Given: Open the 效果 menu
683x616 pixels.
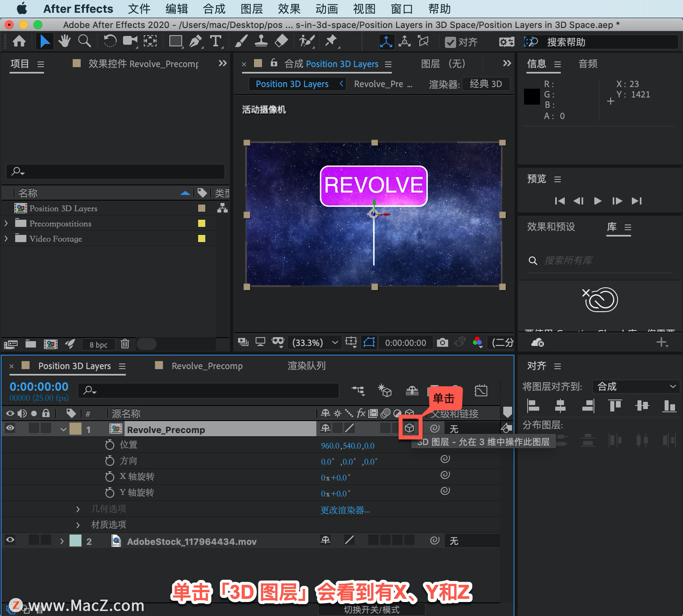Looking at the screenshot, I should pyautogui.click(x=289, y=9).
